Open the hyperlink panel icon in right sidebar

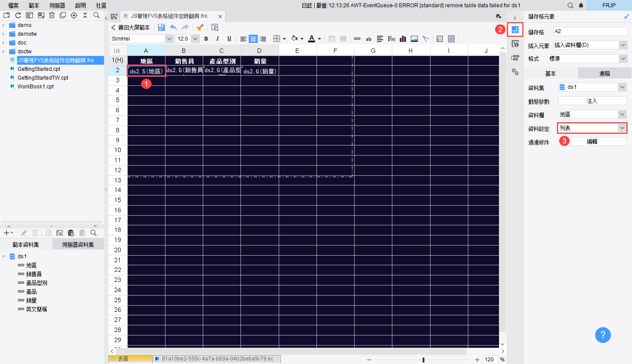pos(515,72)
